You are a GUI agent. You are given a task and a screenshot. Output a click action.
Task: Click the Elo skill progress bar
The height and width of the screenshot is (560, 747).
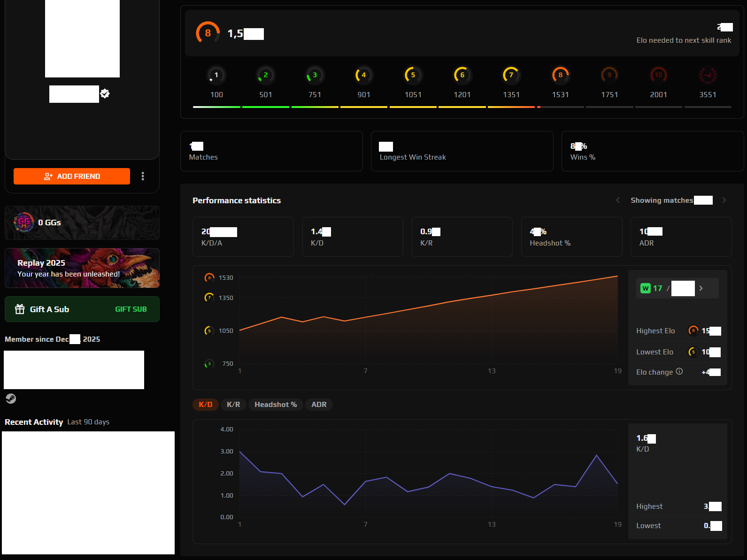click(x=462, y=107)
